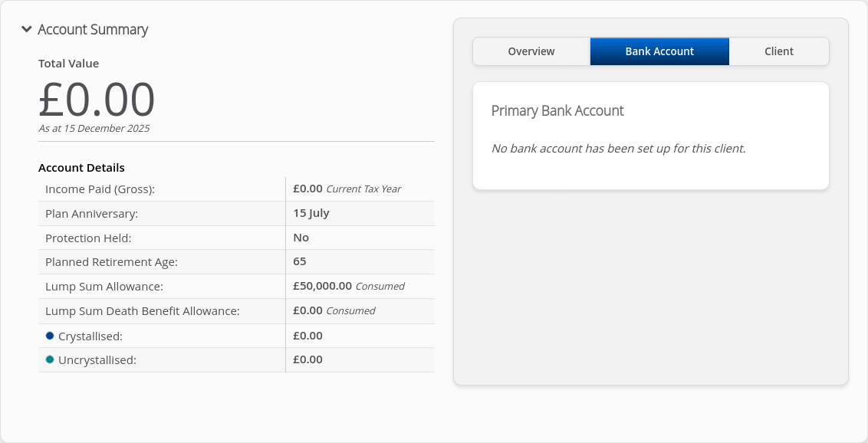Open the Client tab

[x=779, y=51]
